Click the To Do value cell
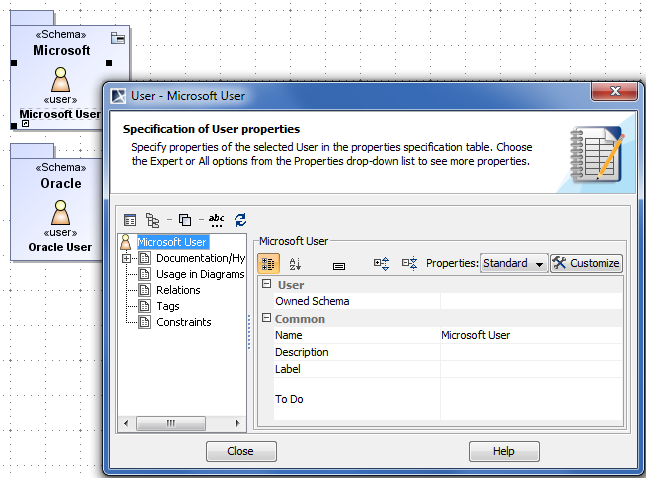Screen dimensions: 646x478 point(531,399)
